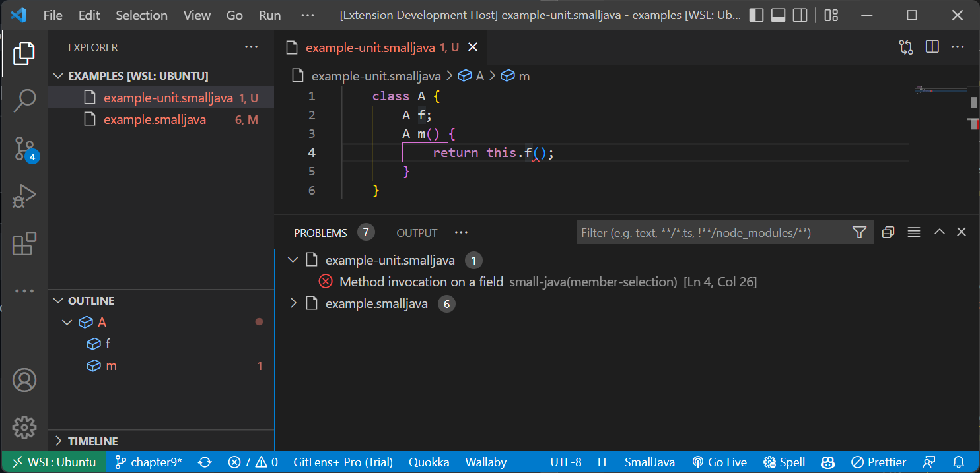Click UTF-8 encoding in status bar
This screenshot has height=473, width=980.
pos(566,462)
